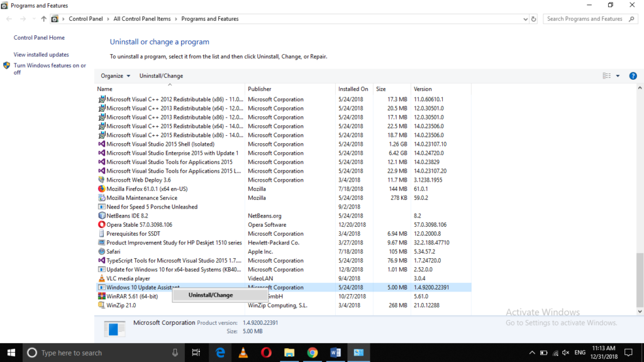Click the Safari compass icon in list
The width and height of the screenshot is (644, 362).
[101, 251]
